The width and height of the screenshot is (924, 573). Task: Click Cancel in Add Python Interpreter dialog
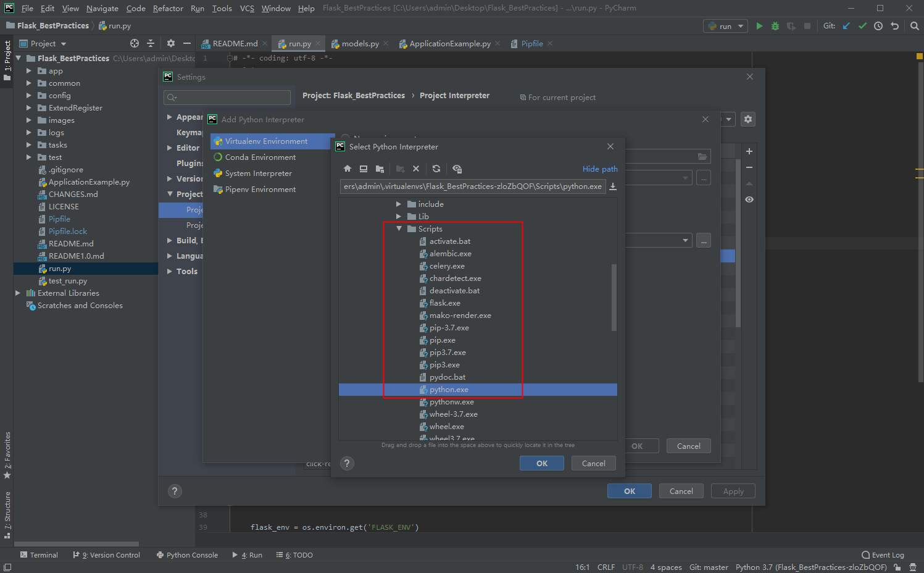click(x=689, y=446)
